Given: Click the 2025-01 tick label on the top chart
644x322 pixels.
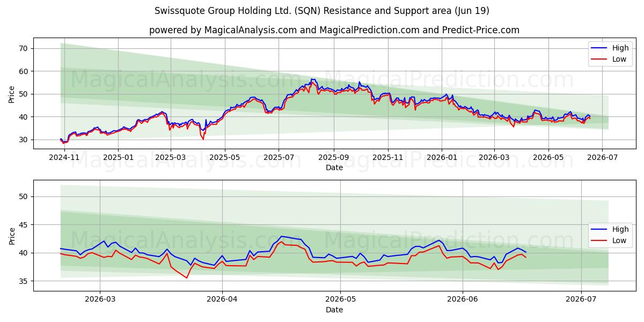Looking at the screenshot, I should pos(118,158).
